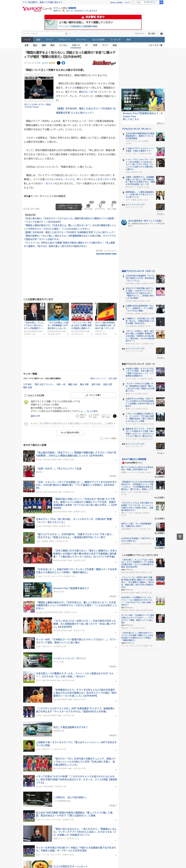Click the keyword search magnifier icon
The image size is (186, 868).
66,34
